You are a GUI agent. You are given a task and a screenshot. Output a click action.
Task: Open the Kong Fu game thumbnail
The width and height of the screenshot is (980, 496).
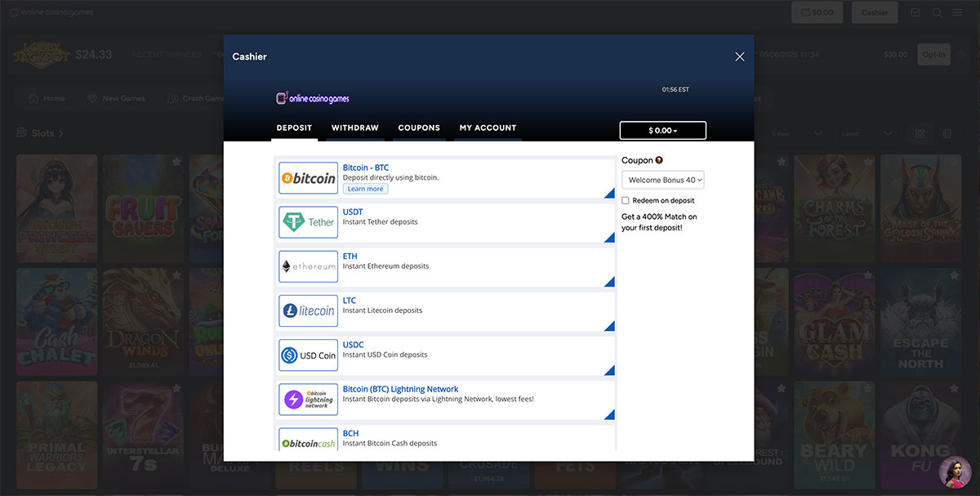[x=920, y=435]
